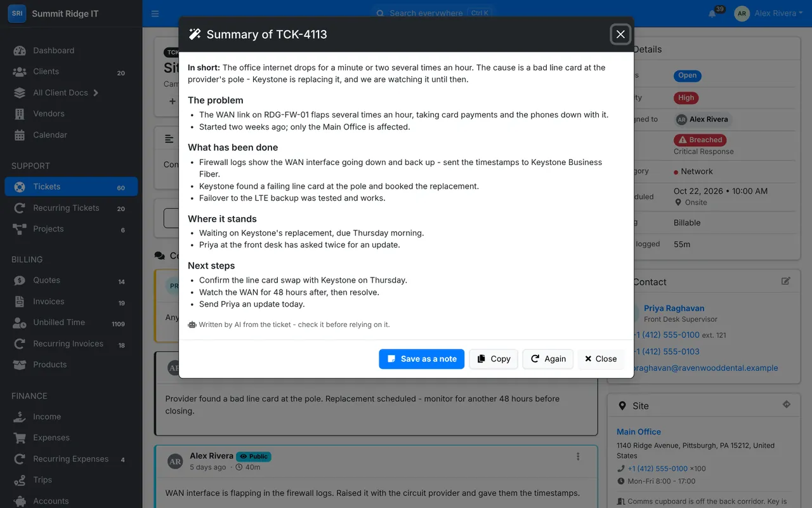Open the Dashboard sidebar icon
The image size is (812, 508).
[20, 51]
